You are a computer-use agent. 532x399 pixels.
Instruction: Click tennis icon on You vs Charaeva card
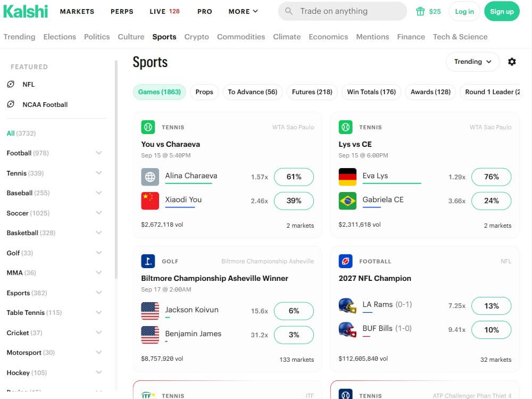[148, 127]
